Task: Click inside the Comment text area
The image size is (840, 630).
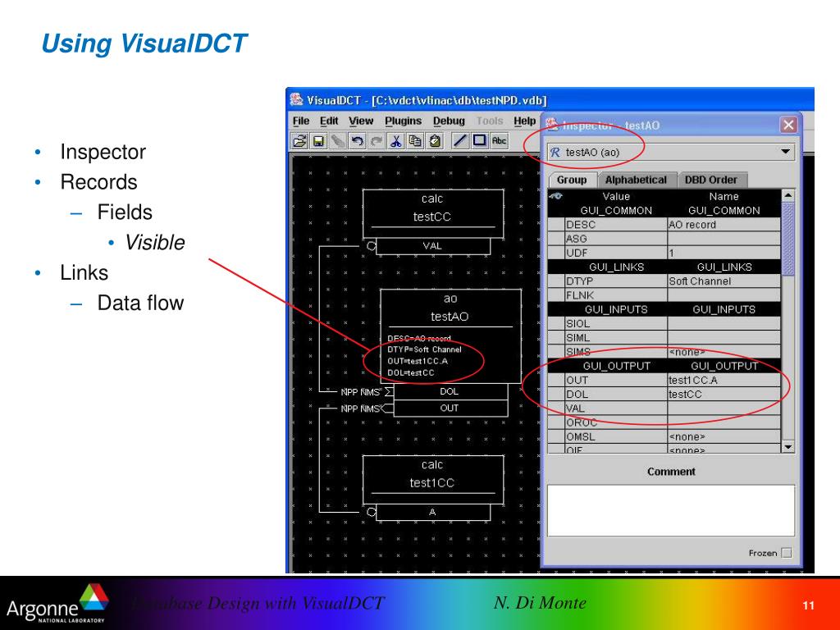Action: 671,510
